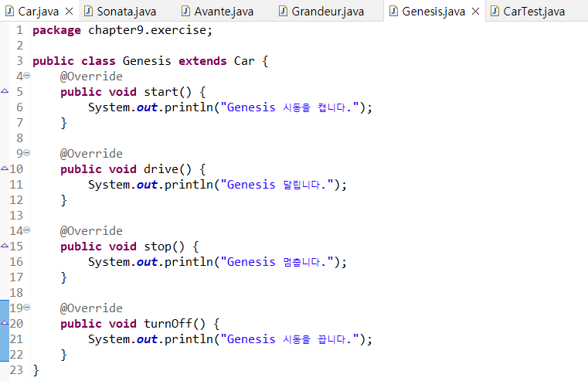The height and width of the screenshot is (381, 588).
Task: Click the Java file icon on Avante.java tab
Action: coord(186,12)
